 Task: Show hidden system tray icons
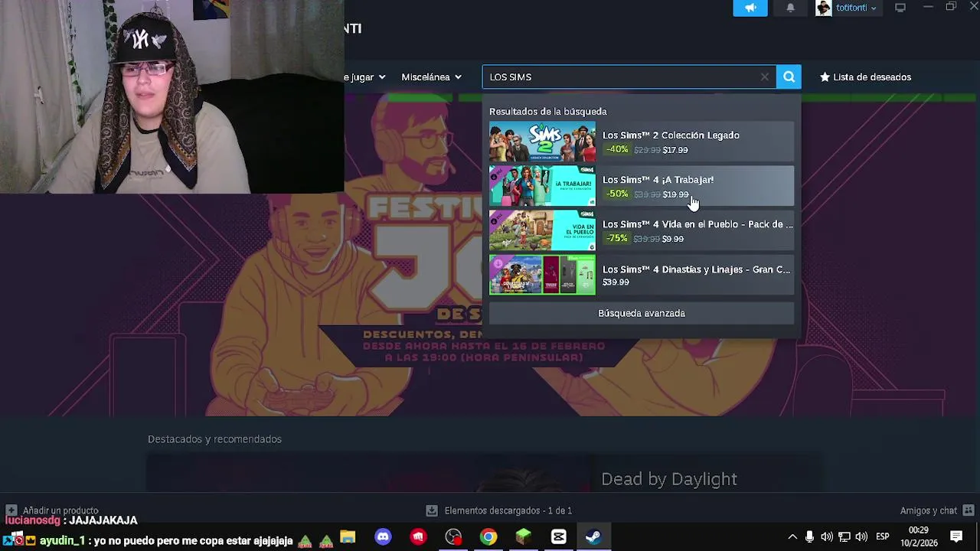pyautogui.click(x=792, y=536)
